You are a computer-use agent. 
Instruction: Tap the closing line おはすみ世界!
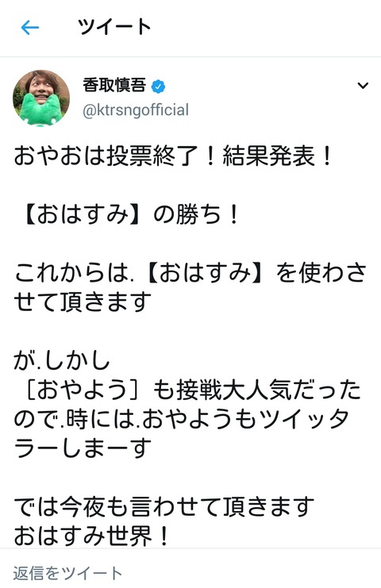91,536
